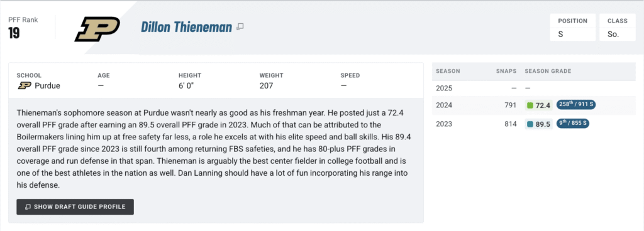Click the PFF Rank 19 number

(14, 34)
